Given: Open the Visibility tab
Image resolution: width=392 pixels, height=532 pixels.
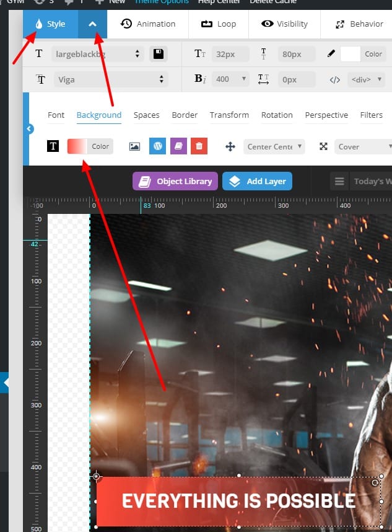Looking at the screenshot, I should coord(284,24).
